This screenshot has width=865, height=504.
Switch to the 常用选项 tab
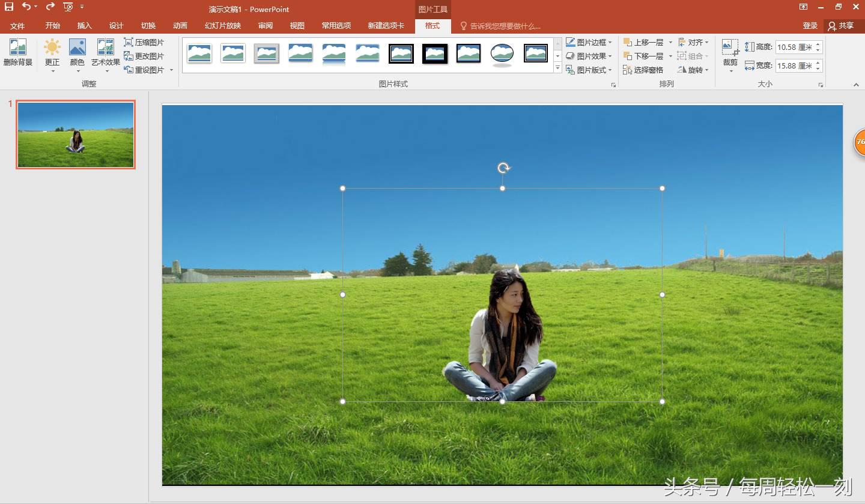(336, 26)
